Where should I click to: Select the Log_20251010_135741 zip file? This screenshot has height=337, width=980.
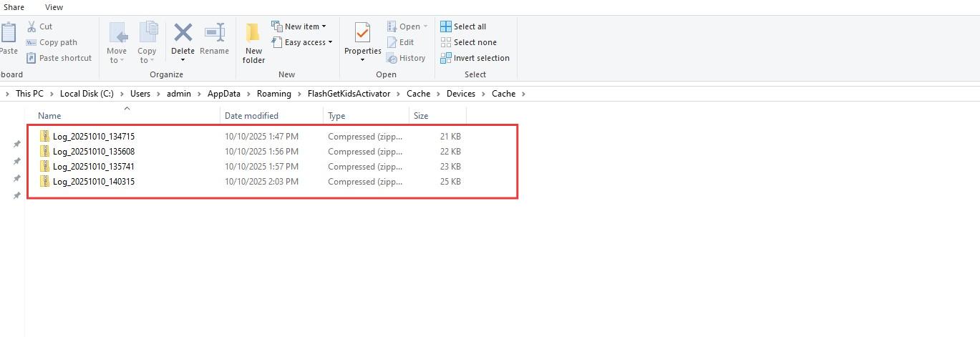(x=93, y=167)
